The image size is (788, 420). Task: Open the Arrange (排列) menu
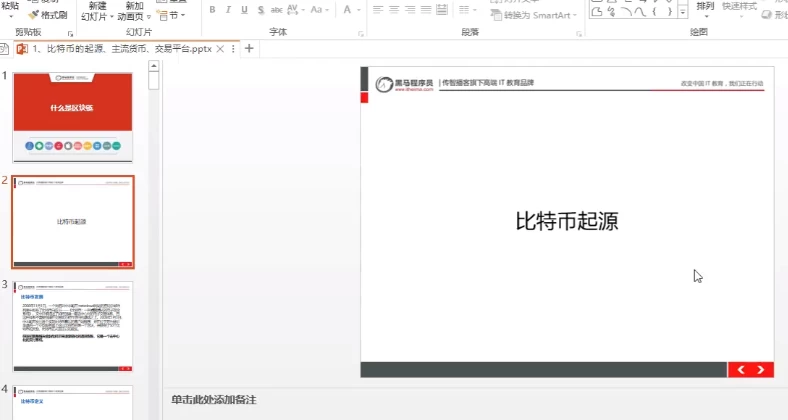[x=706, y=8]
